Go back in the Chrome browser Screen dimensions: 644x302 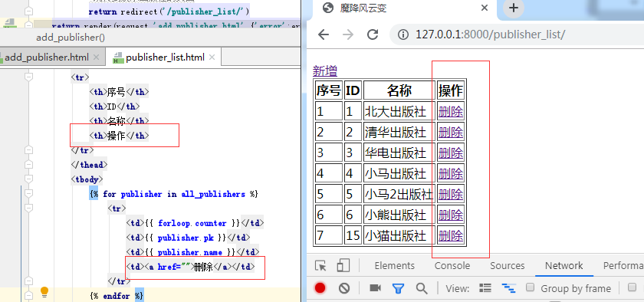click(324, 34)
